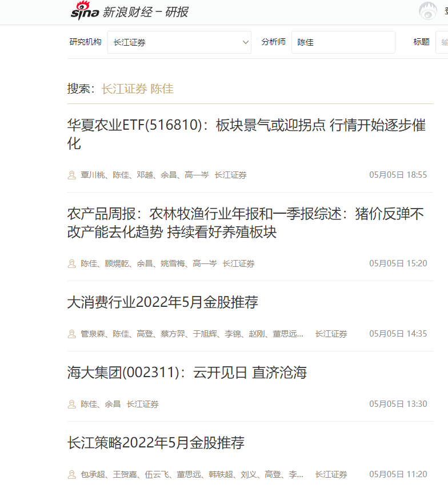Click the 标题 label
Image resolution: width=448 pixels, height=488 pixels.
[x=421, y=42]
